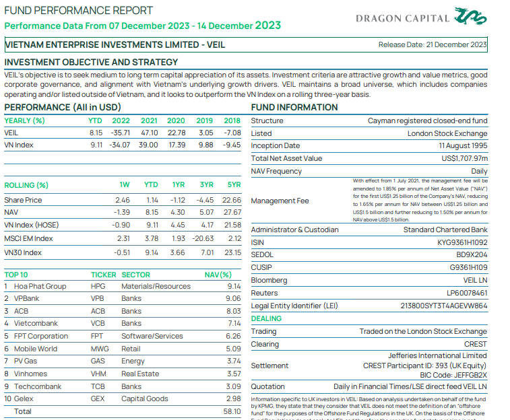Select inception date '11 August 1995'
This screenshot has width=510, height=420.
[463, 145]
